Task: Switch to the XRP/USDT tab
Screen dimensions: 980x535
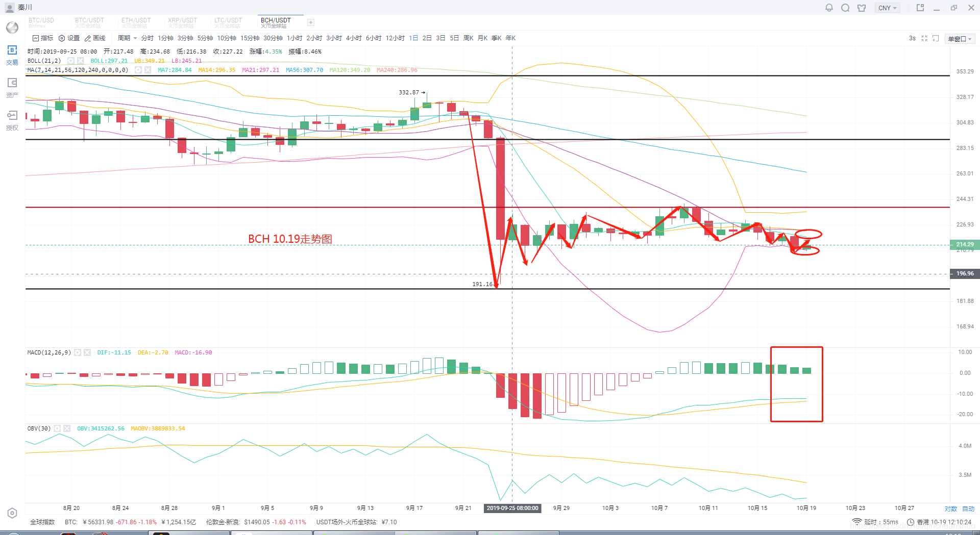Action: pyautogui.click(x=182, y=22)
